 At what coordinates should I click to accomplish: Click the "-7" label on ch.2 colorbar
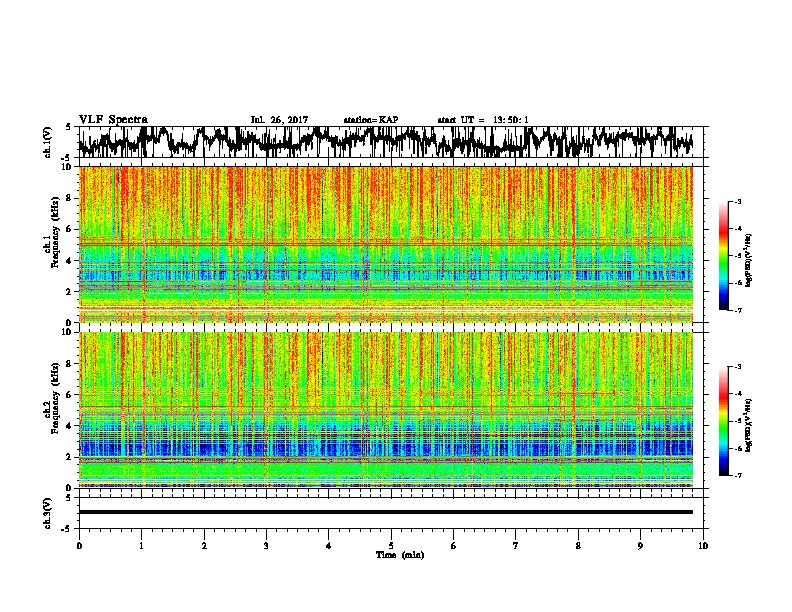click(x=737, y=475)
